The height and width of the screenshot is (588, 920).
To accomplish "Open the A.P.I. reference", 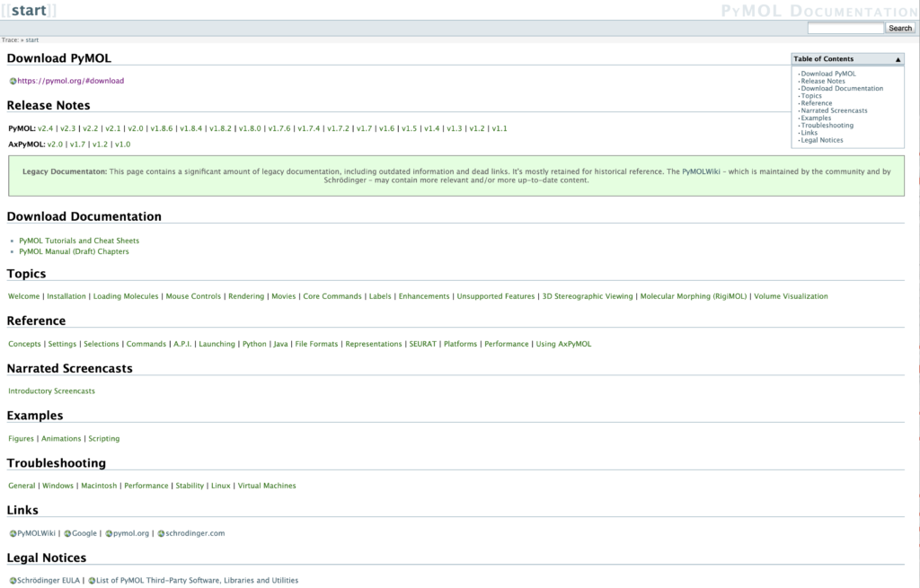I will click(x=182, y=344).
